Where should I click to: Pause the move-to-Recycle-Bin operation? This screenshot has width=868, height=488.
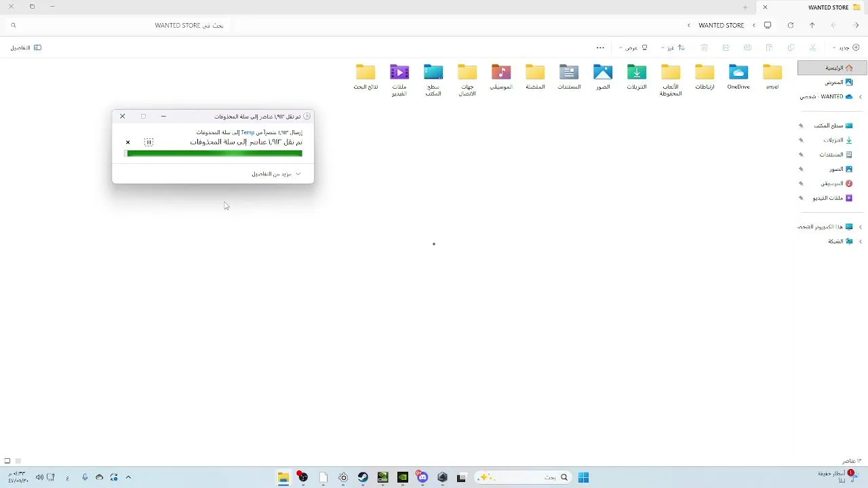click(x=149, y=142)
